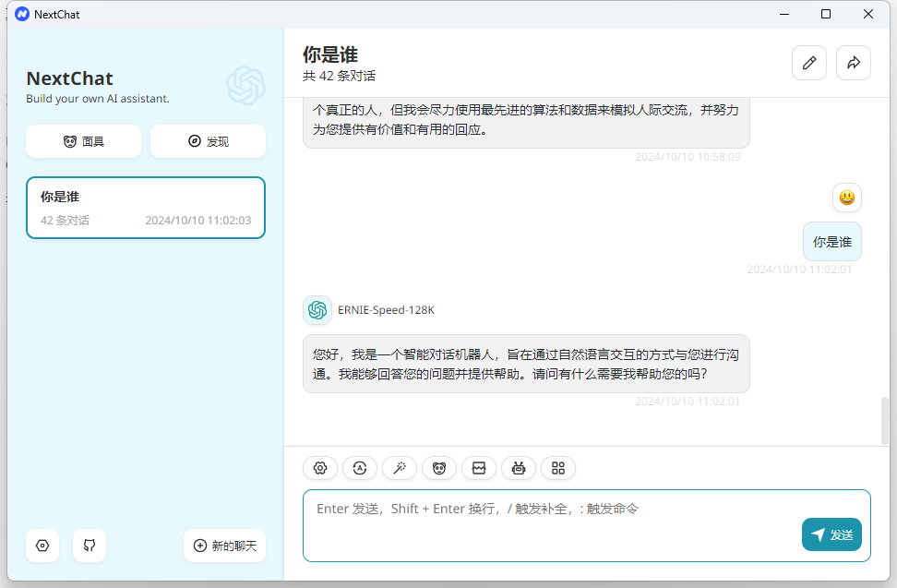Open the chat settings gear icon
This screenshot has width=897, height=588.
[x=320, y=468]
